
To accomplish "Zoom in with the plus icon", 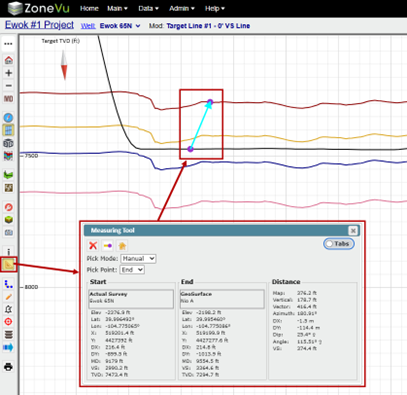I will [8, 73].
